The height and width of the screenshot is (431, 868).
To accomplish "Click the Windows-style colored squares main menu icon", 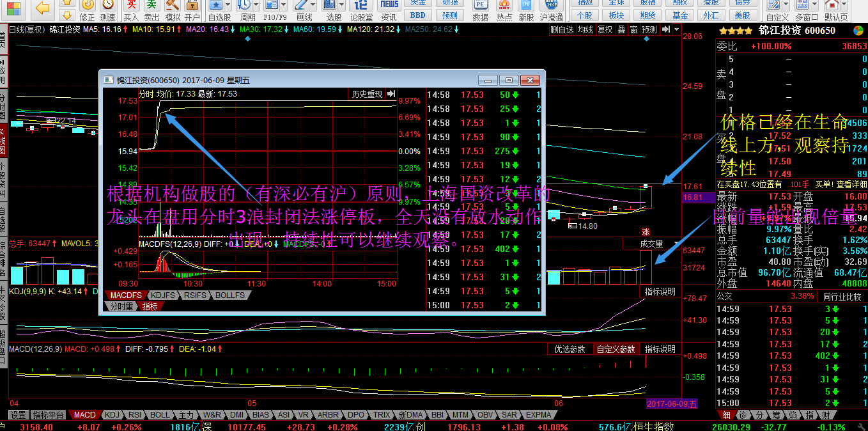I will [x=12, y=8].
